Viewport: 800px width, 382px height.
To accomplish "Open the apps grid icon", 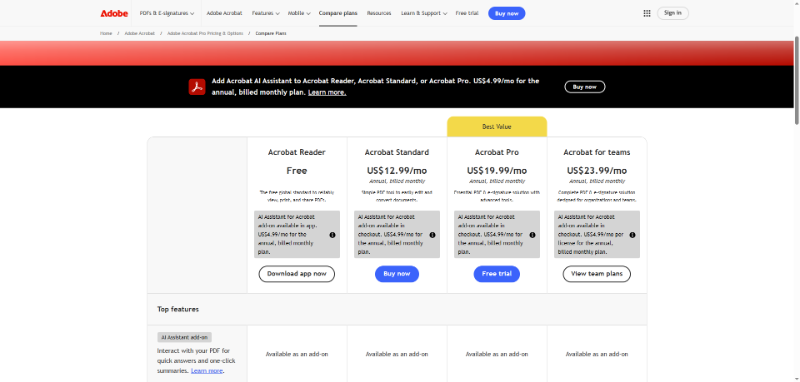I will point(647,13).
